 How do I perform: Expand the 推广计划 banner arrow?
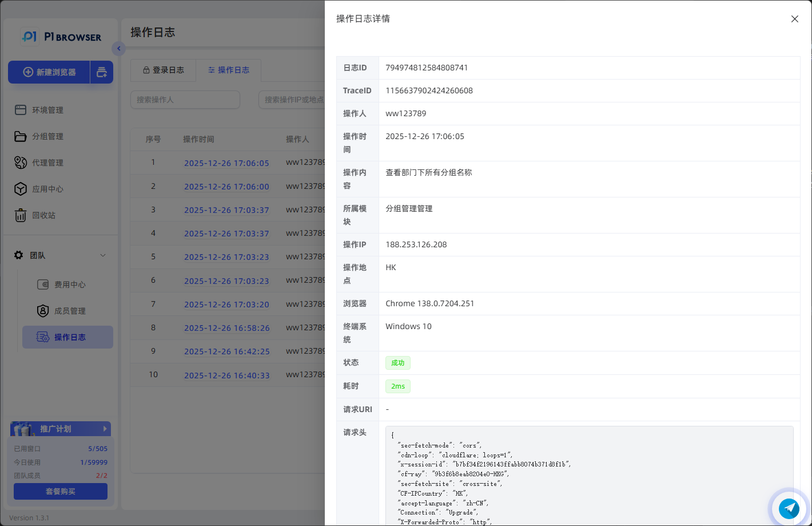(105, 429)
